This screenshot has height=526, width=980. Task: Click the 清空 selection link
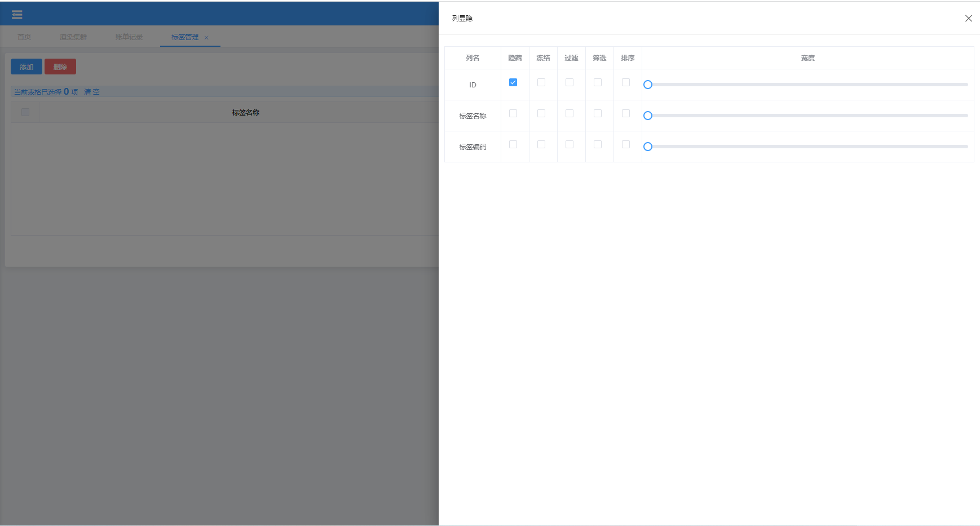[92, 92]
